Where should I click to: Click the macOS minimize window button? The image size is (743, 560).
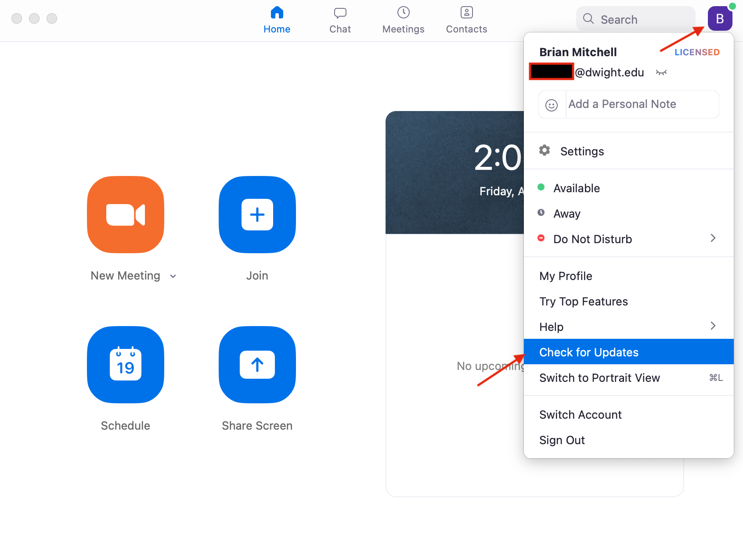pos(34,18)
